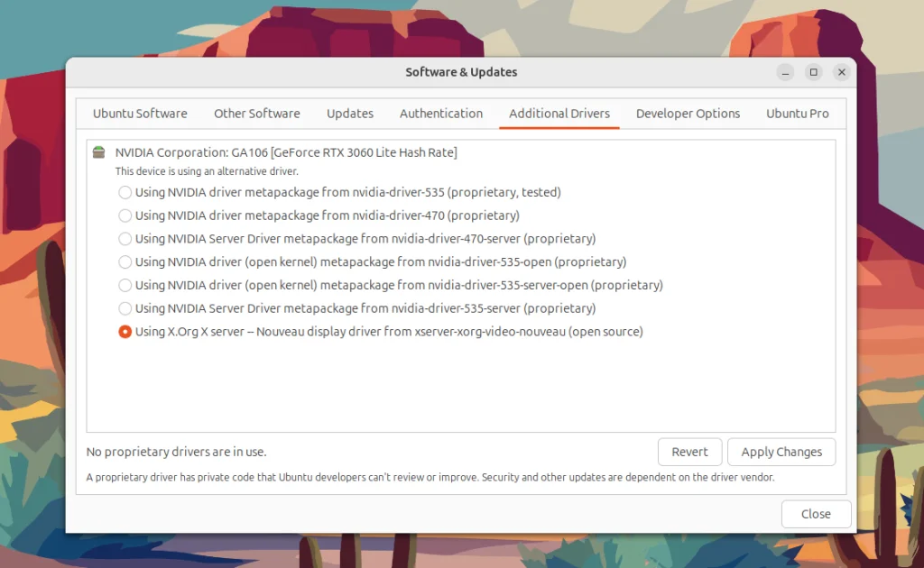This screenshot has width=924, height=568.
Task: Click the NVIDIA Corporation GA106 device heading
Action: pos(286,152)
